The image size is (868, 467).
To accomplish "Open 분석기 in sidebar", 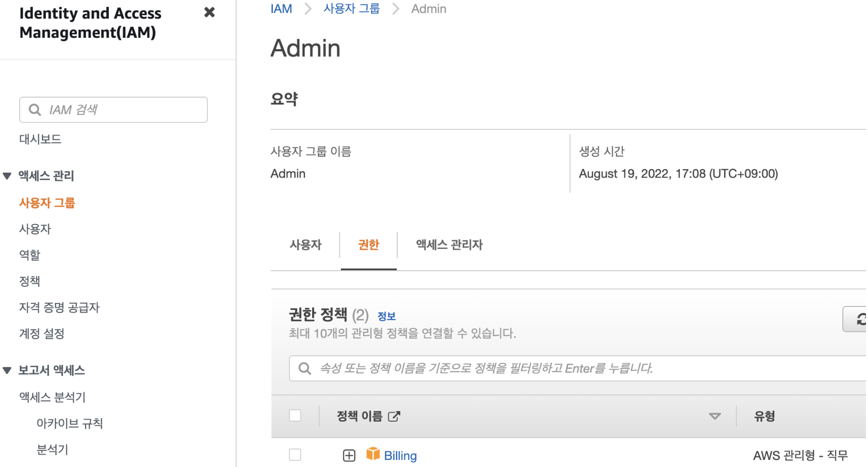I will (x=52, y=449).
